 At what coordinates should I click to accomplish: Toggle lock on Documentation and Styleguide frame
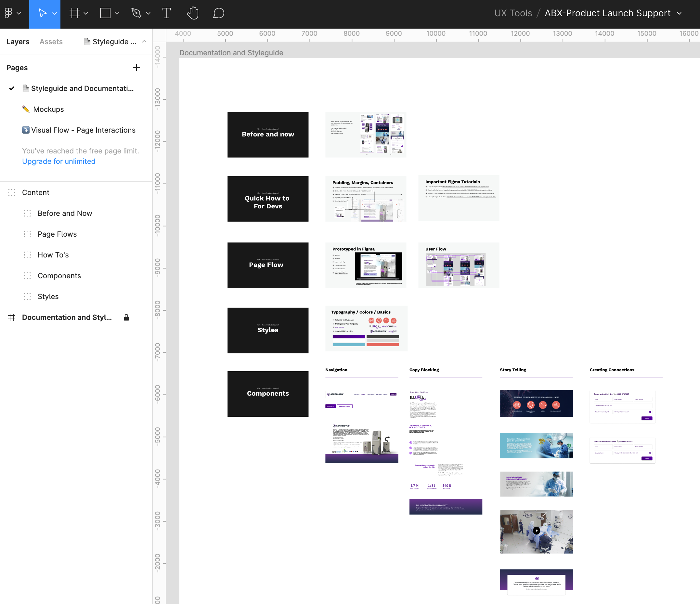click(126, 317)
